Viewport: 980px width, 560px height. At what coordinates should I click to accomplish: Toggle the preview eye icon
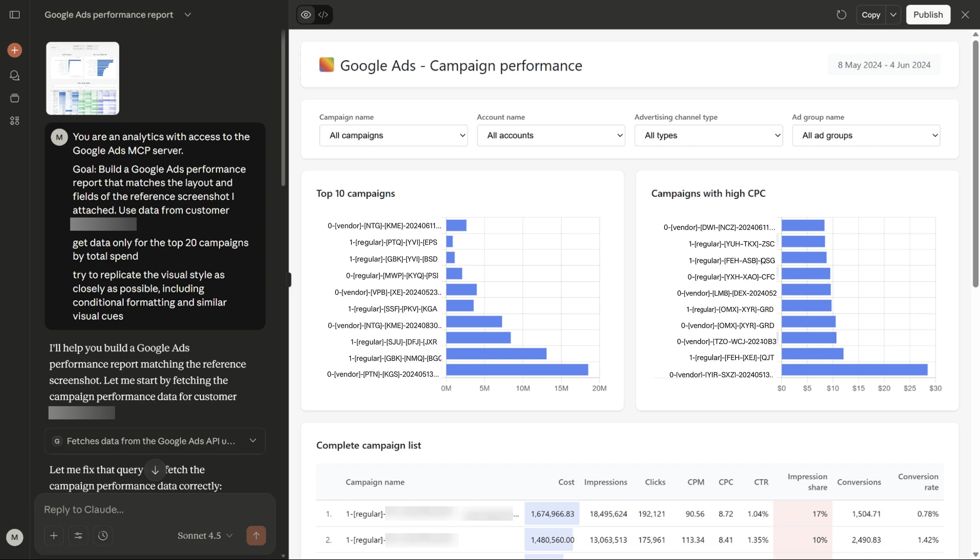[x=305, y=14]
